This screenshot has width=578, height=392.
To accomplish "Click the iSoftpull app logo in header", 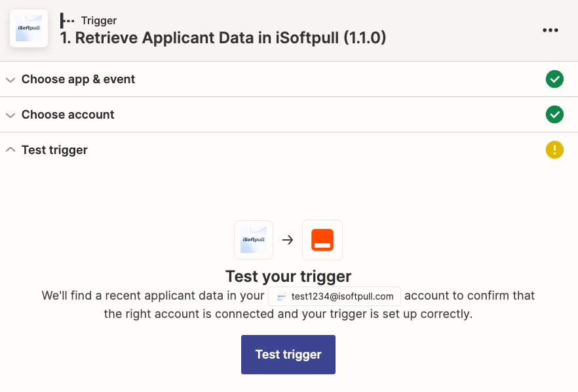I will pos(29,28).
